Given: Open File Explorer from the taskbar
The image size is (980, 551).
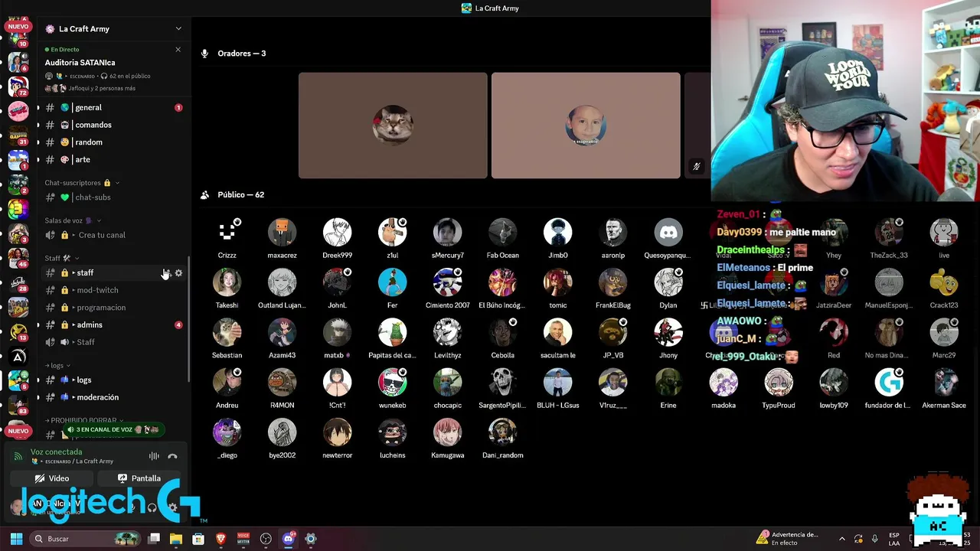Looking at the screenshot, I should 176,539.
